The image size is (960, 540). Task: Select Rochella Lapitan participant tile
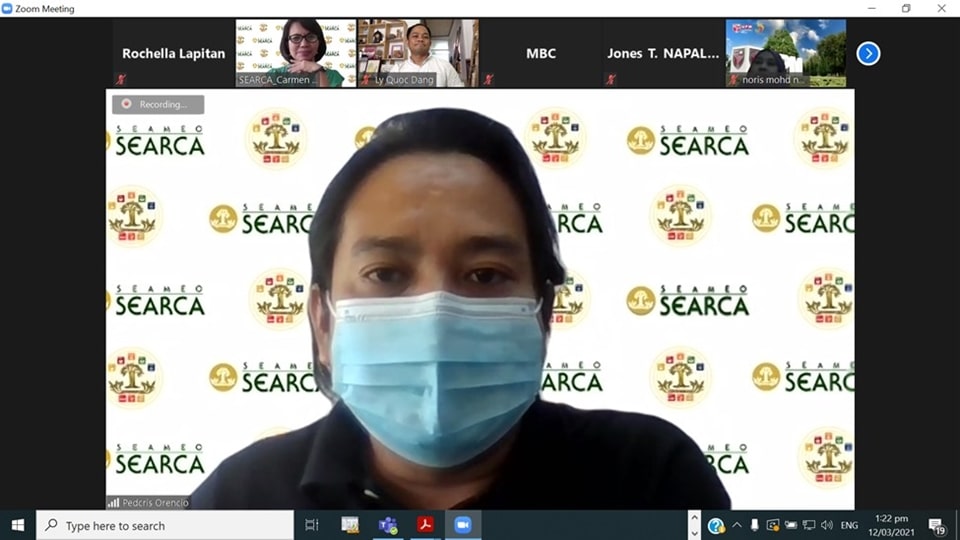(x=173, y=53)
